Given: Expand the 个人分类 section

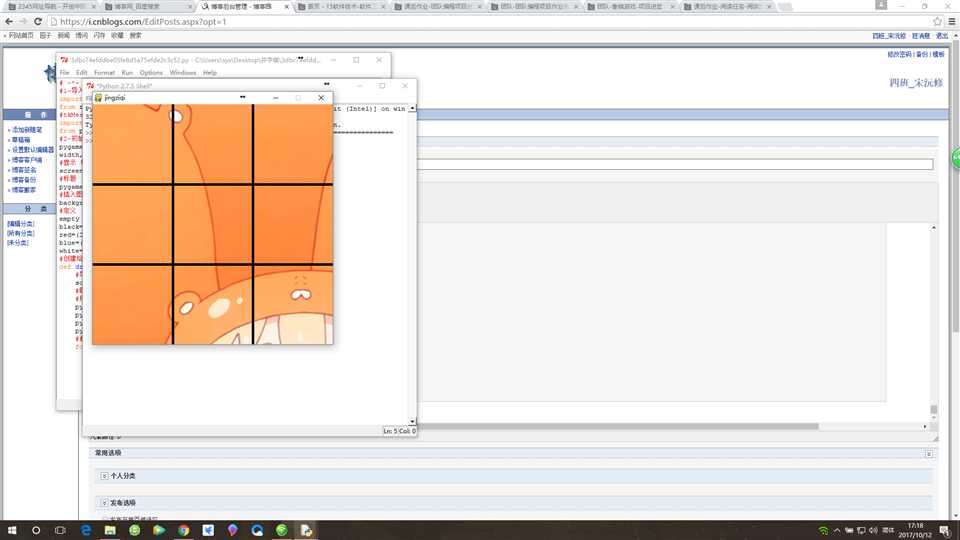Looking at the screenshot, I should [x=104, y=476].
